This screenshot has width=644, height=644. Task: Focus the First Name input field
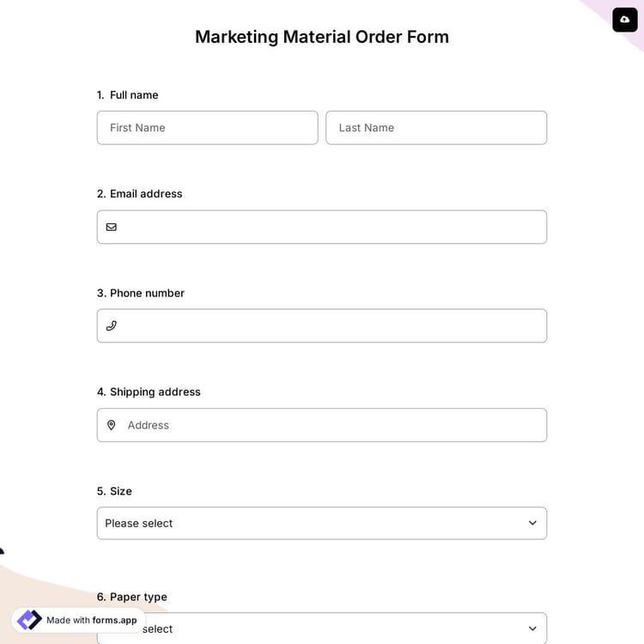[207, 128]
